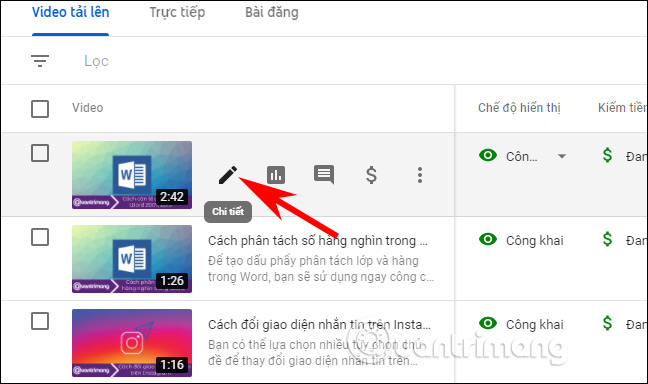Click eye icon next to Cách phân tách video
648x384 pixels.
click(x=488, y=239)
